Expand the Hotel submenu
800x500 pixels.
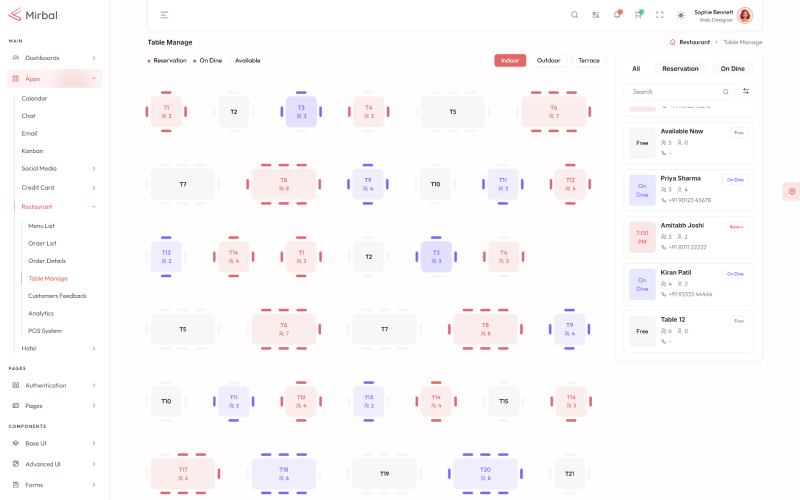pyautogui.click(x=58, y=348)
